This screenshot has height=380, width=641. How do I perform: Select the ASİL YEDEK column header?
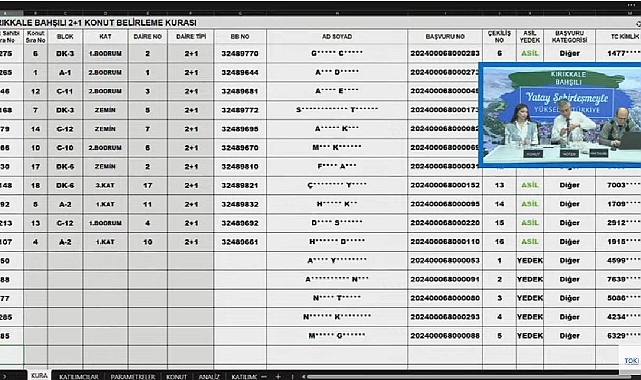[x=530, y=37]
